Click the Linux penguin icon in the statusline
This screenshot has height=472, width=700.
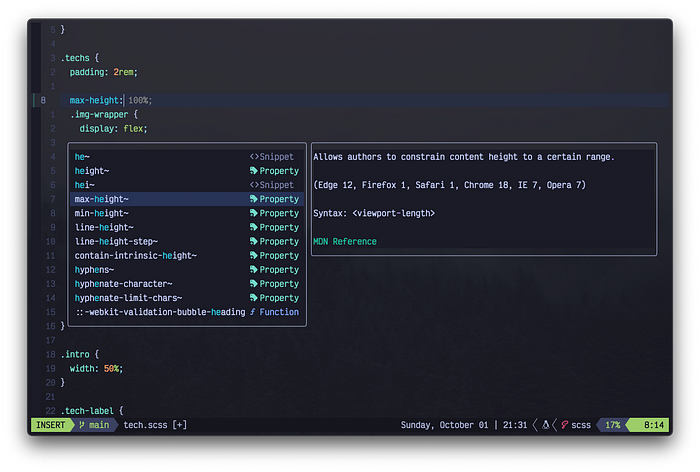[x=546, y=425]
